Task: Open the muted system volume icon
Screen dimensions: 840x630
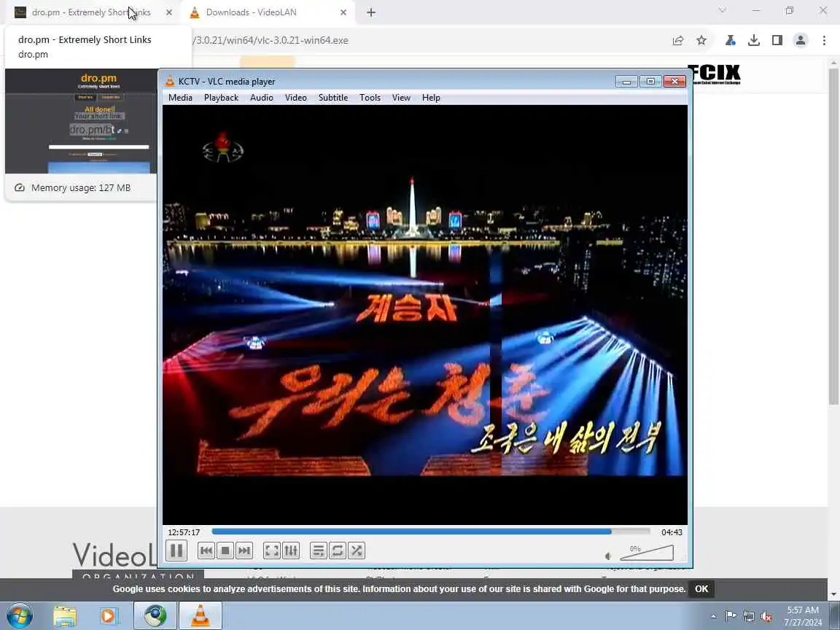Action: [x=766, y=617]
